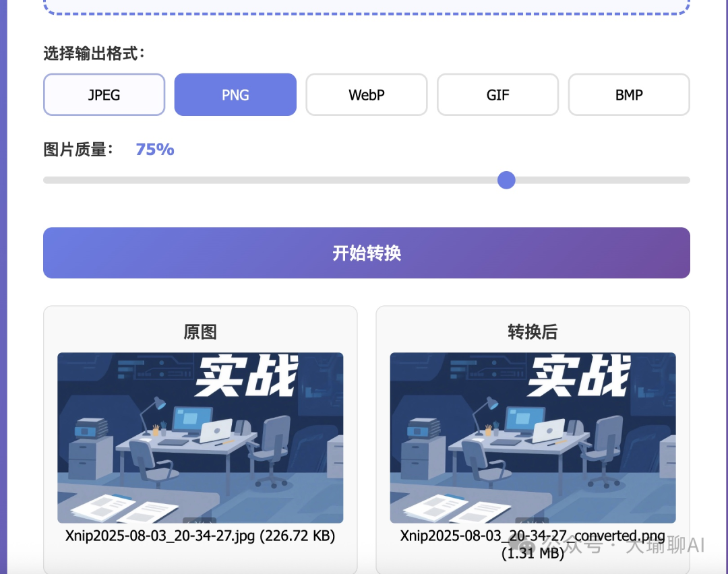Click the image quality slider handle
Viewport: 728px width, 574px height.
pyautogui.click(x=506, y=181)
